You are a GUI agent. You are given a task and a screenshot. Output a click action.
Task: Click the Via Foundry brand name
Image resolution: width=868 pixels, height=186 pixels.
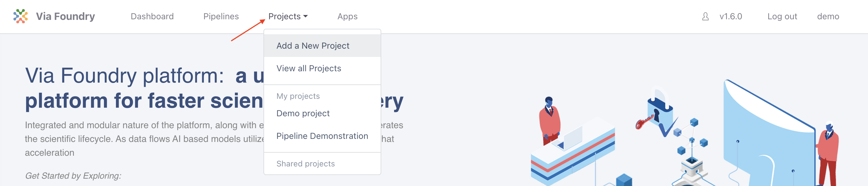coord(65,16)
